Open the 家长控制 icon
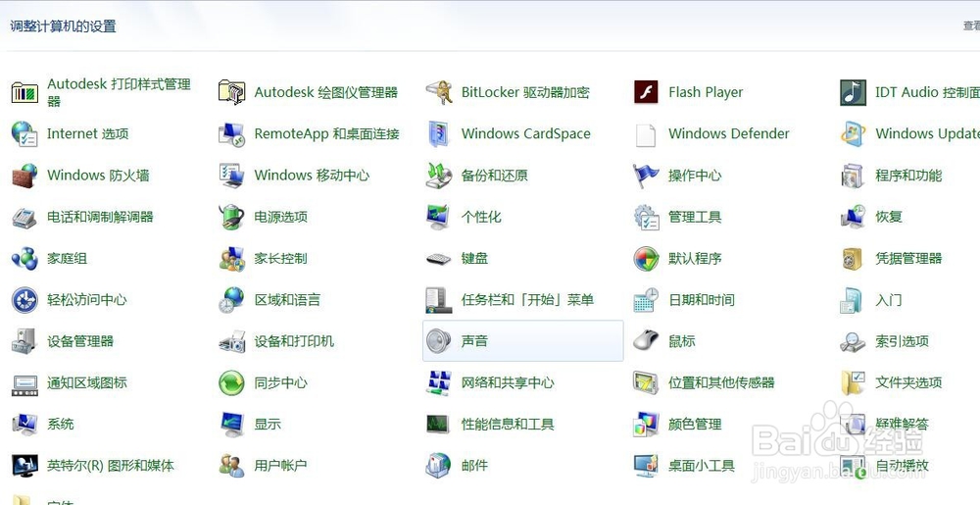The image size is (980, 505). pos(232,258)
